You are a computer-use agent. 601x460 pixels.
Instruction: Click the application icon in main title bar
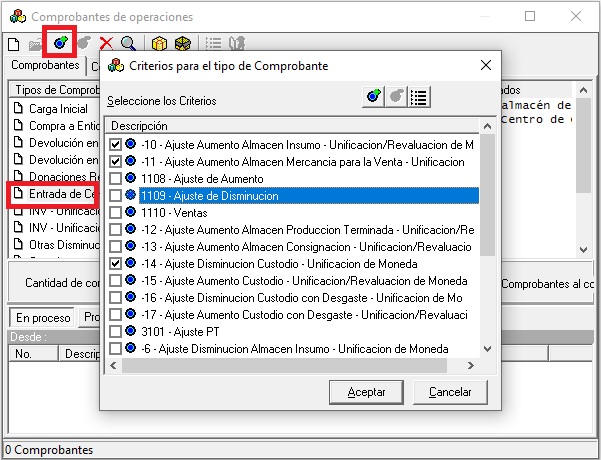[18, 16]
